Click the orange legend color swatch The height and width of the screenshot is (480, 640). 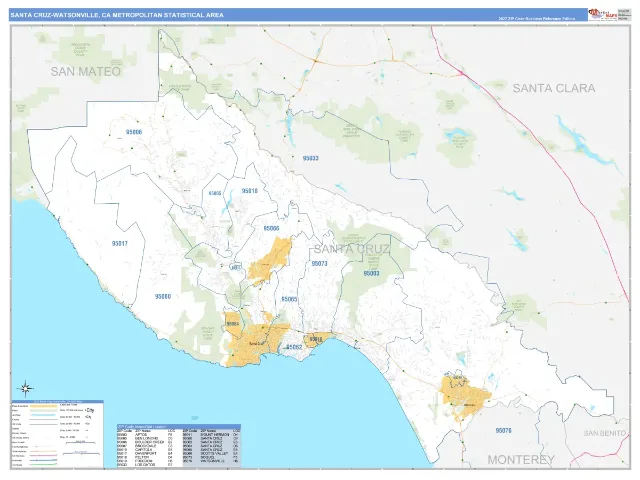point(43,406)
